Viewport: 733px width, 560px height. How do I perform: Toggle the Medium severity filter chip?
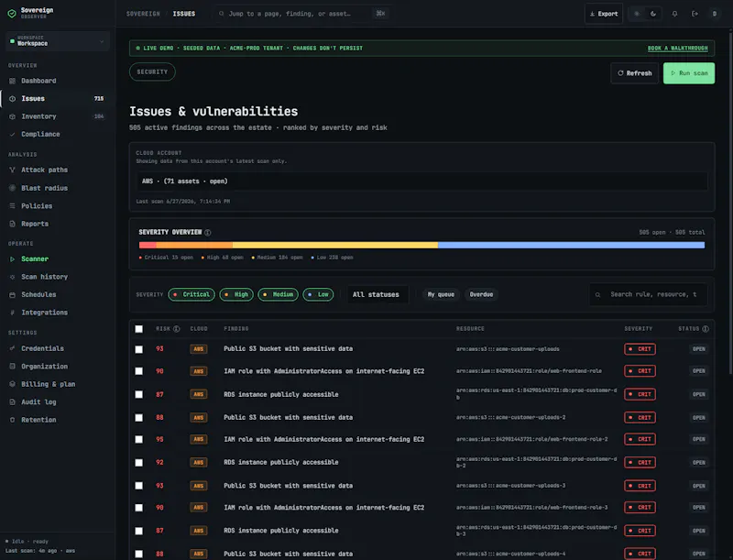279,294
